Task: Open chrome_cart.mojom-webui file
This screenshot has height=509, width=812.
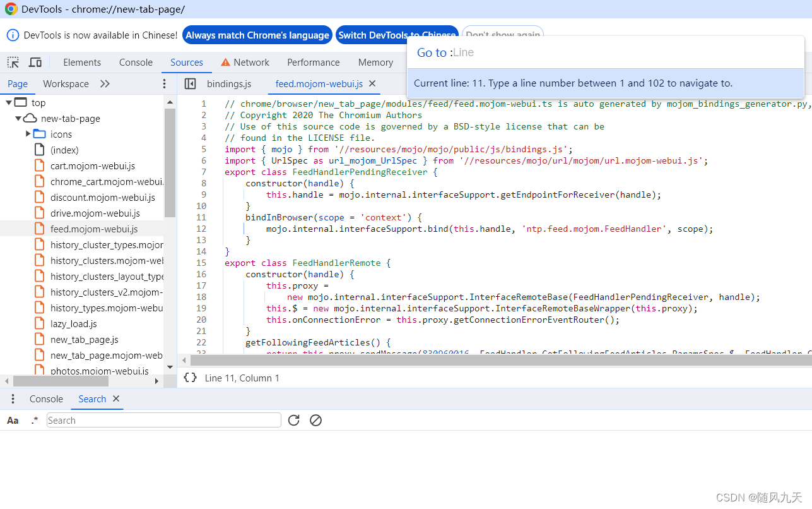Action: coord(107,181)
